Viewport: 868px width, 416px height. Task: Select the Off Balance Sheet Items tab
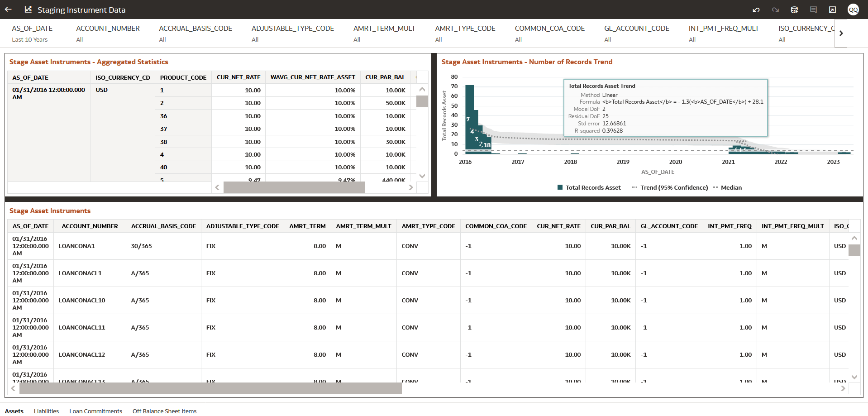(164, 411)
